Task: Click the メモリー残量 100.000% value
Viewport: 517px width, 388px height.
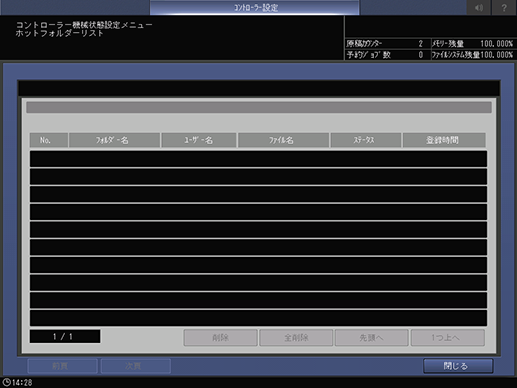Action: tap(496, 44)
